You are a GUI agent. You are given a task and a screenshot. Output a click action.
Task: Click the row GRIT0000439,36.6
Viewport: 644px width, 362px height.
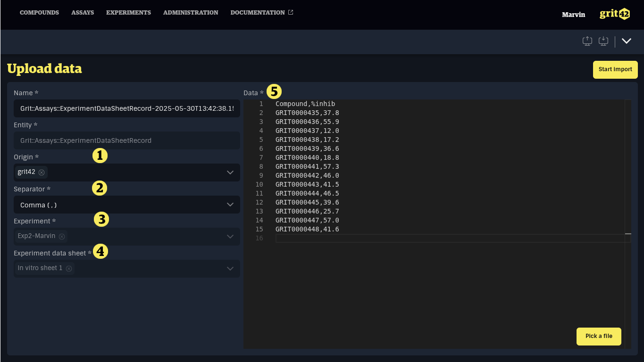(x=307, y=148)
